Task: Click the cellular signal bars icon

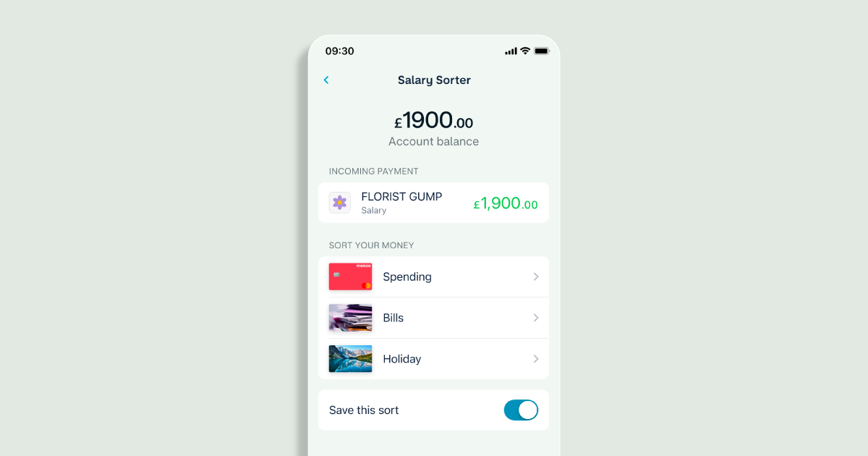Action: [511, 51]
